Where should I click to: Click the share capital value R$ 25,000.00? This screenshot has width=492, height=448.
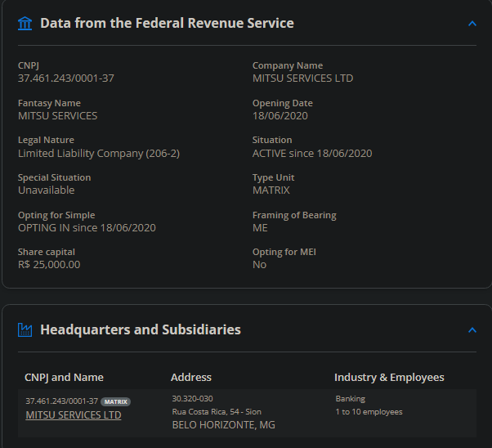click(x=49, y=265)
